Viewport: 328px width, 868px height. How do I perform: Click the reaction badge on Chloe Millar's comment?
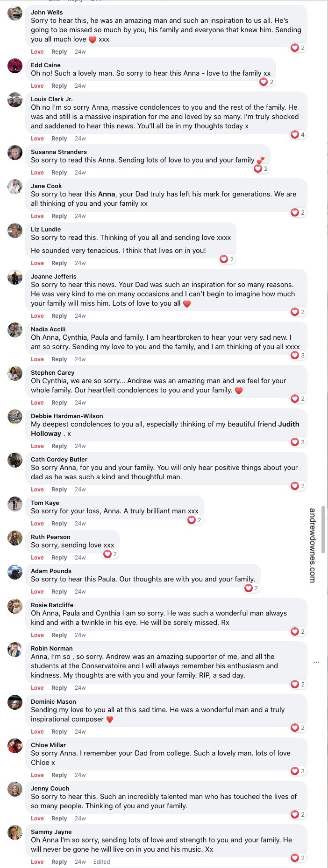pos(297,771)
